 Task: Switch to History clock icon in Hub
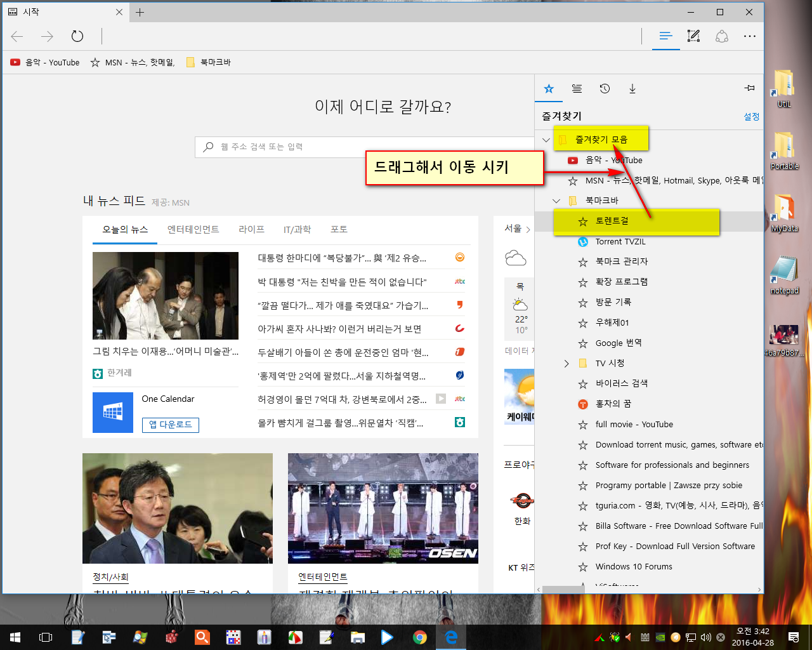605,89
